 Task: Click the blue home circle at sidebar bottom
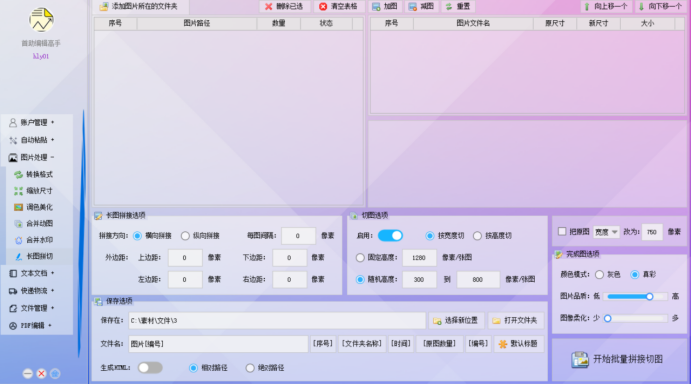click(55, 373)
